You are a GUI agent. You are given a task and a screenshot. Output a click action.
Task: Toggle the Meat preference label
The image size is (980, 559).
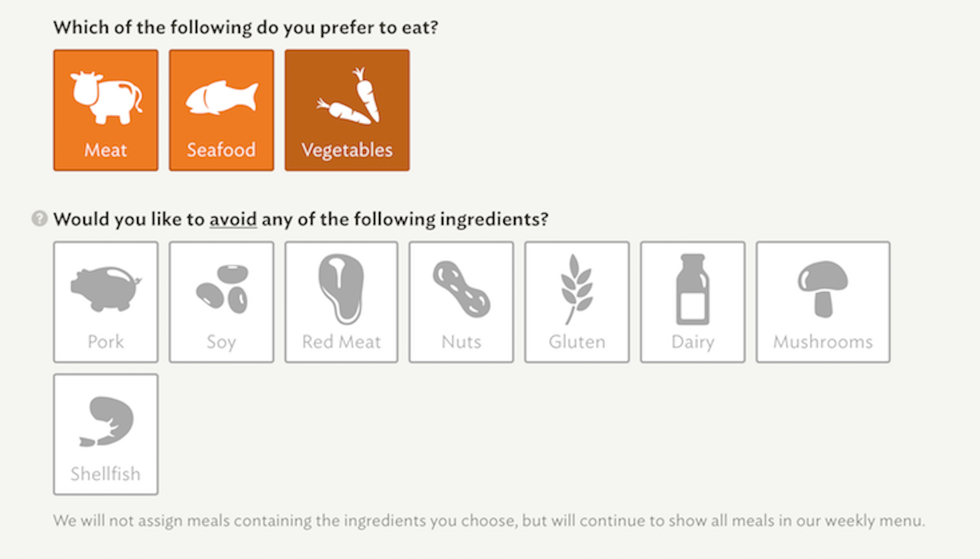(106, 150)
